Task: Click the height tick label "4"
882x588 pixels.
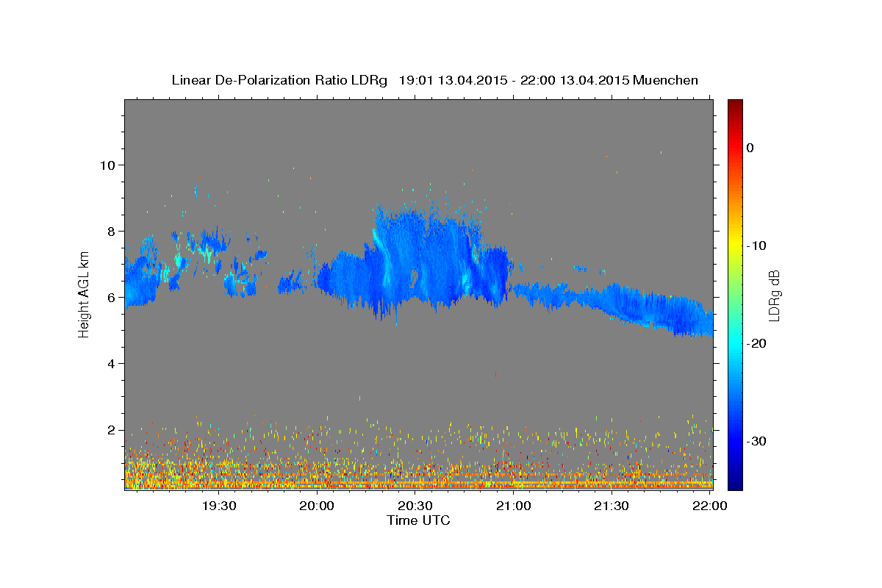Action: pos(112,364)
